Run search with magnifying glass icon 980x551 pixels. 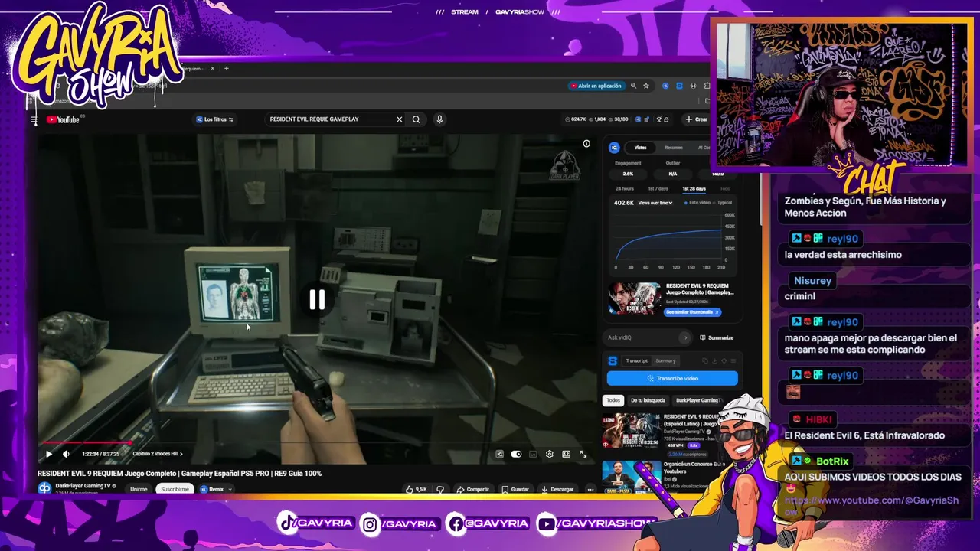(x=416, y=119)
